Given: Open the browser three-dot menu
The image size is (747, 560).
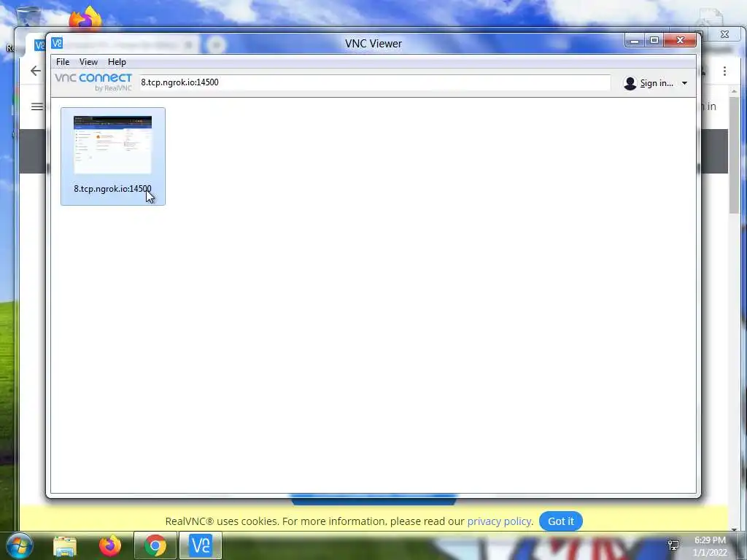Looking at the screenshot, I should [x=724, y=71].
